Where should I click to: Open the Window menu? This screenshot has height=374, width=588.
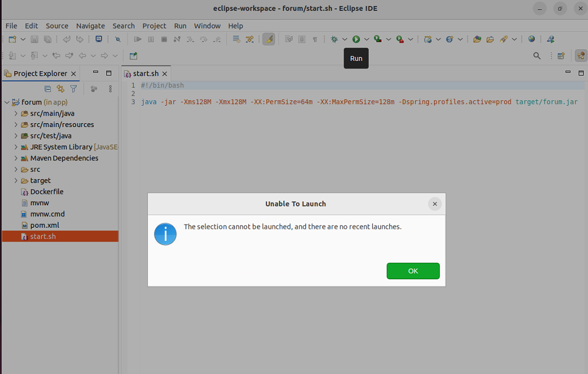(207, 26)
